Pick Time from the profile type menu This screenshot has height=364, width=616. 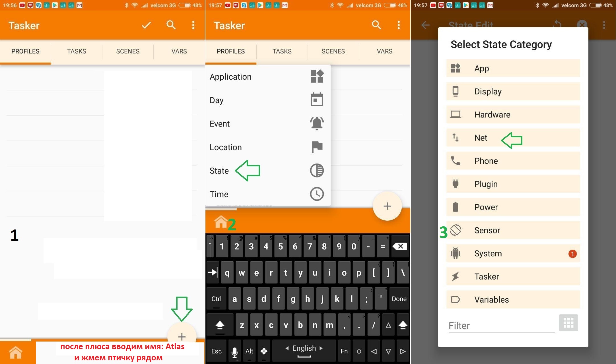(x=268, y=194)
